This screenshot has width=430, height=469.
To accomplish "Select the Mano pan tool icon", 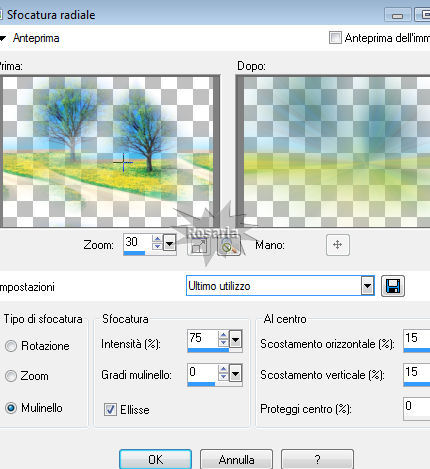I will click(x=338, y=245).
